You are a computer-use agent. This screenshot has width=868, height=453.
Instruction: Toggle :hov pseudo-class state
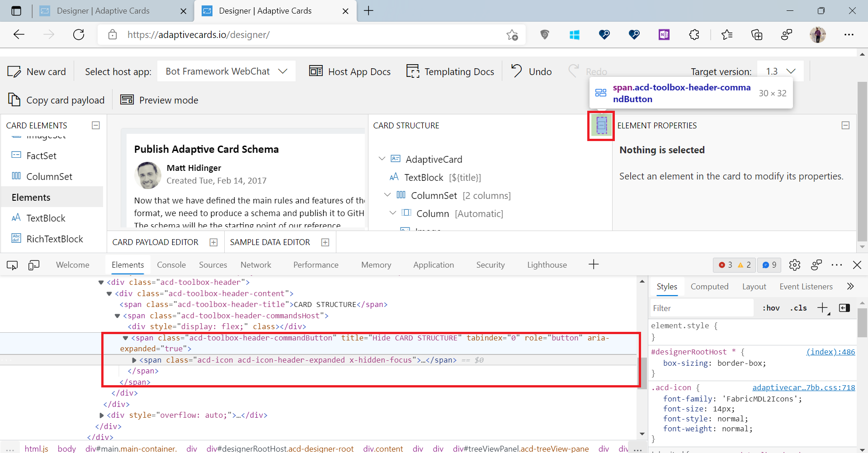coord(771,308)
